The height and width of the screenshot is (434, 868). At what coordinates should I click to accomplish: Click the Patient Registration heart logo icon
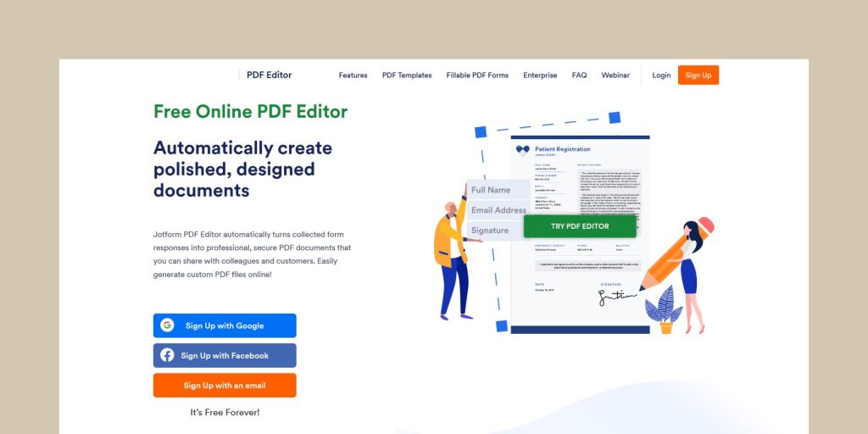[522, 150]
